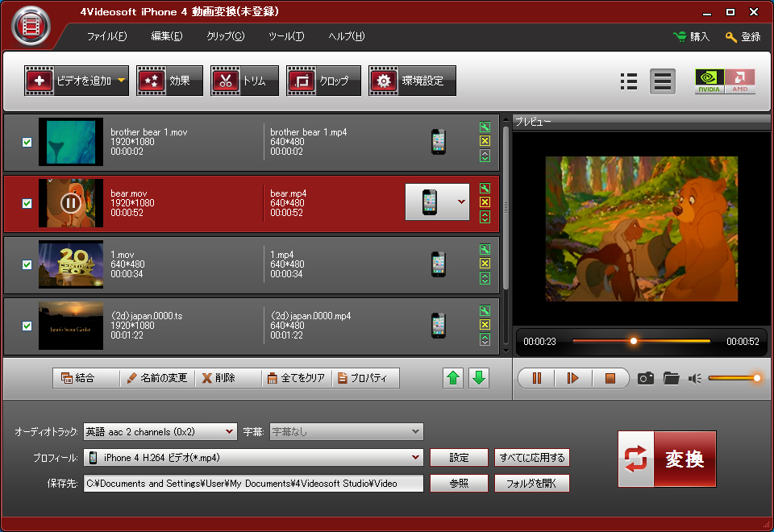Switch to the list view icon

coord(629,81)
